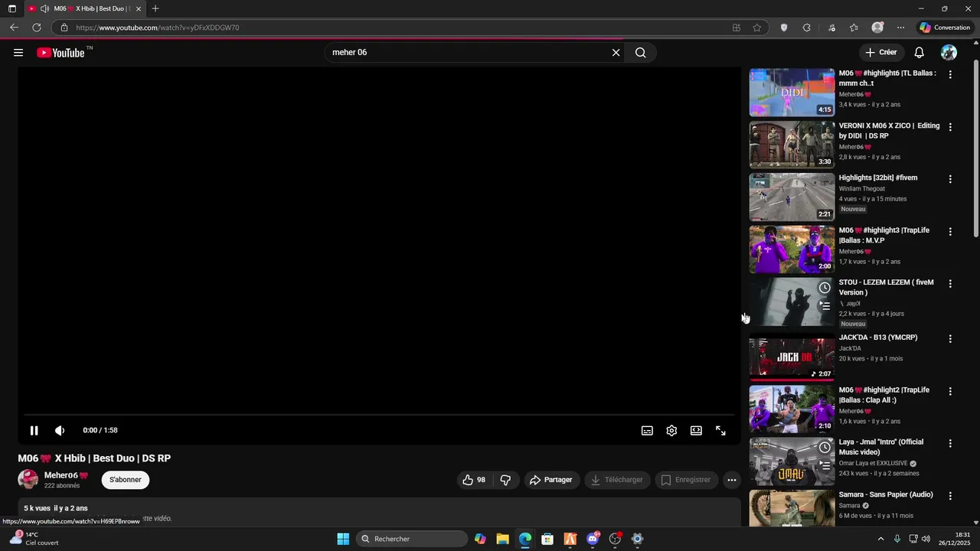980x551 pixels.
Task: Open Windows Start menu
Action: [x=343, y=539]
